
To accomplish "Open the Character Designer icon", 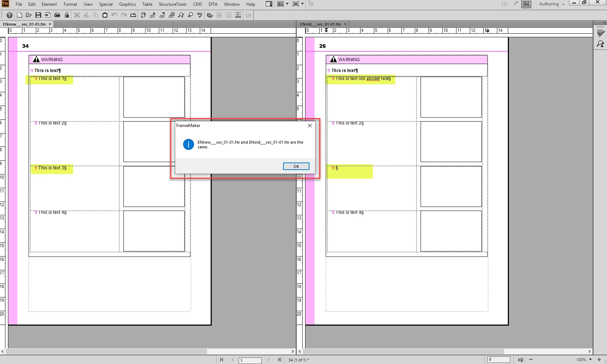I will tap(152, 15).
